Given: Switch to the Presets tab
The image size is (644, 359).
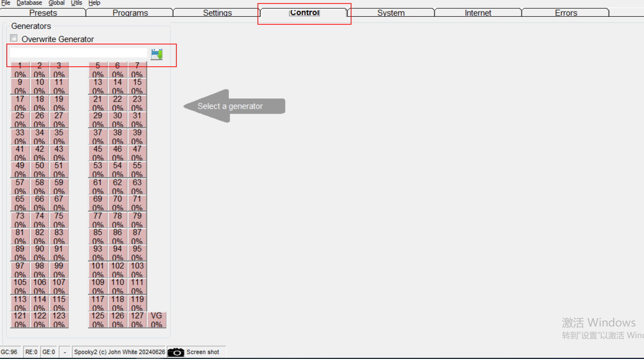Looking at the screenshot, I should point(43,13).
